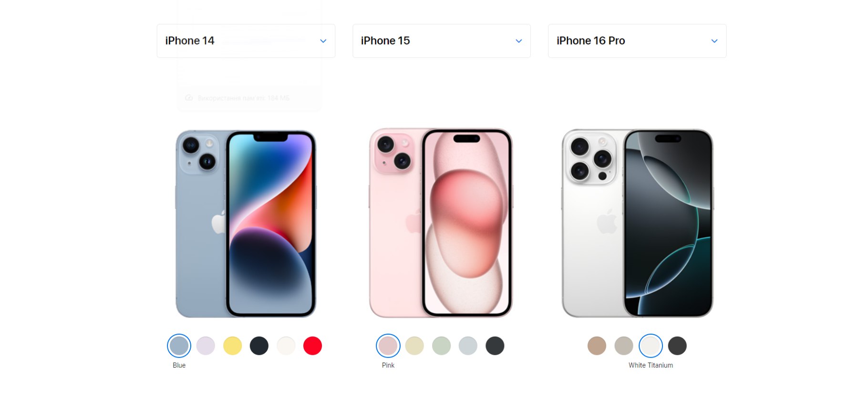Viewport: 868px width, 410px height.
Task: Pick the yellow iPhone 14 color
Action: tap(233, 346)
